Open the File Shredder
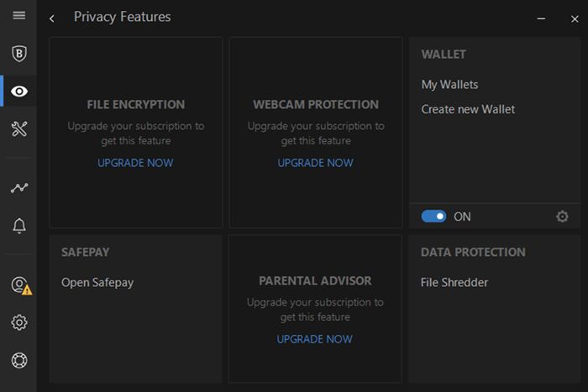Screen dimensions: 588x392 [454, 283]
